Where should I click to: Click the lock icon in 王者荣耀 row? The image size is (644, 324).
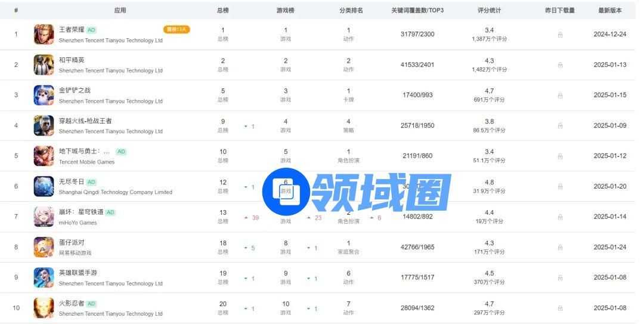tap(559, 35)
